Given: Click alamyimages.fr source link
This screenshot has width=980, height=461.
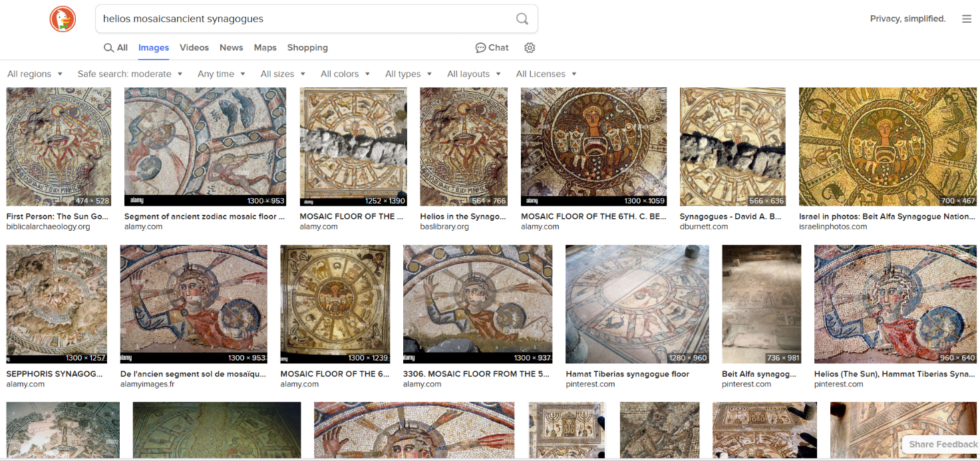Looking at the screenshot, I should [x=148, y=384].
